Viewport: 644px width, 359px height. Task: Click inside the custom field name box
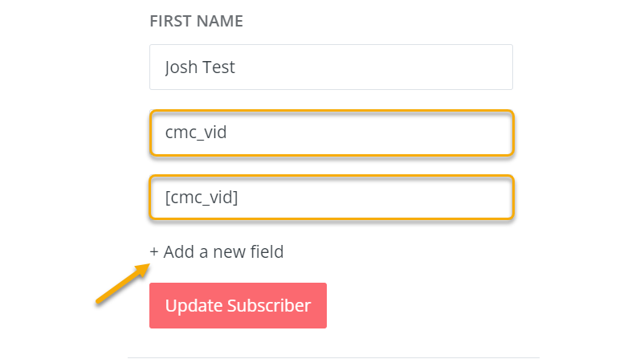[331, 133]
